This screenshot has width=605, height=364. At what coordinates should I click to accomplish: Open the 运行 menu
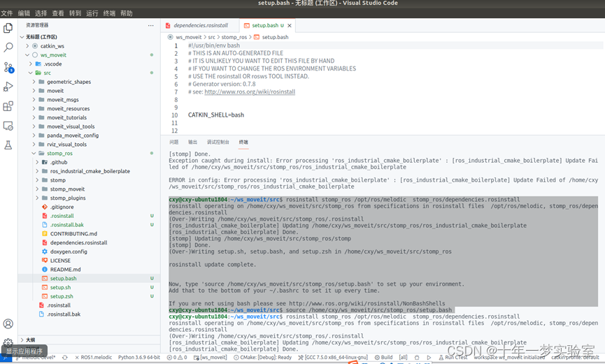tap(92, 13)
